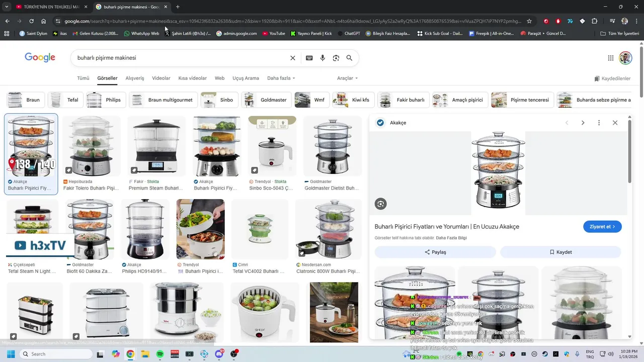This screenshot has height=362, width=644.
Task: Bookmark this page with the star icon
Action: [529, 21]
